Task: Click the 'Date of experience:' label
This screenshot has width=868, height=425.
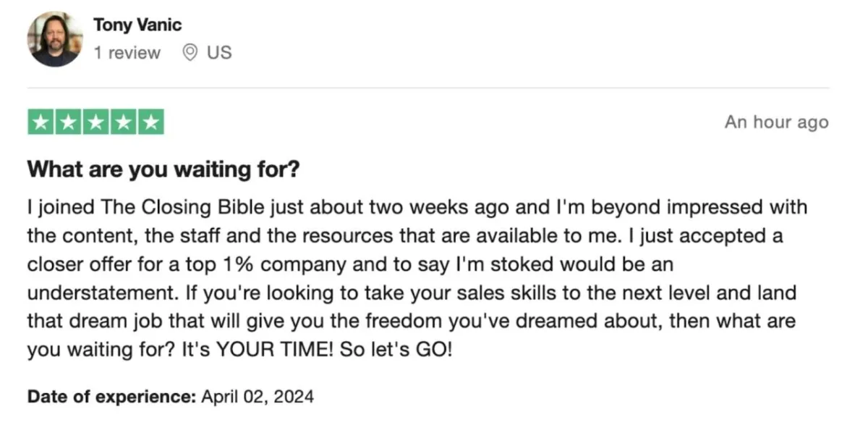Action: (x=111, y=397)
